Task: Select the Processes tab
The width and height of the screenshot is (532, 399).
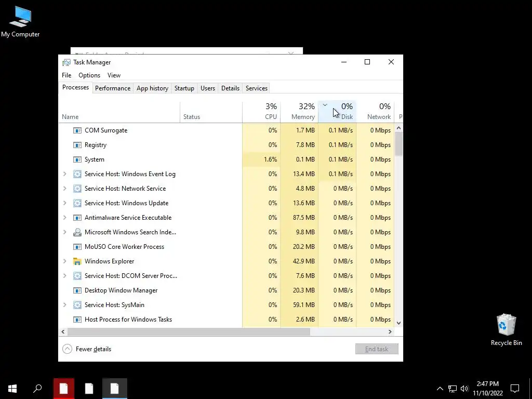Action: point(75,87)
